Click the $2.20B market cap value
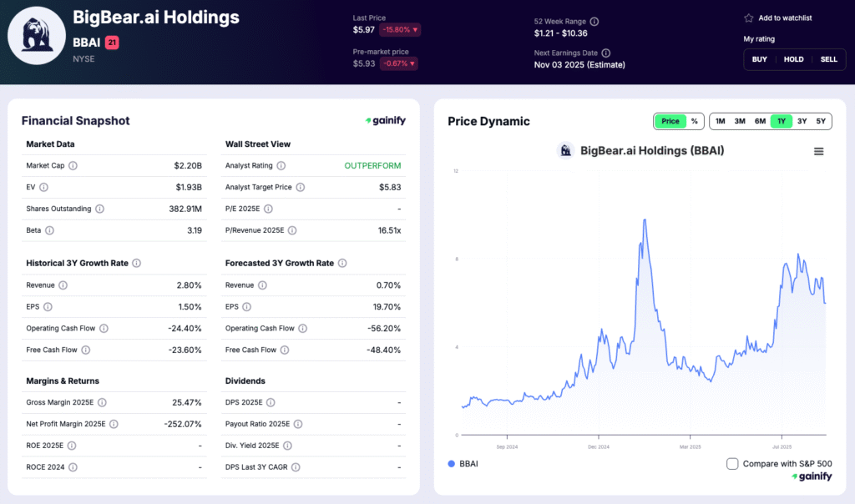Viewport: 855px width, 504px height. pyautogui.click(x=188, y=166)
